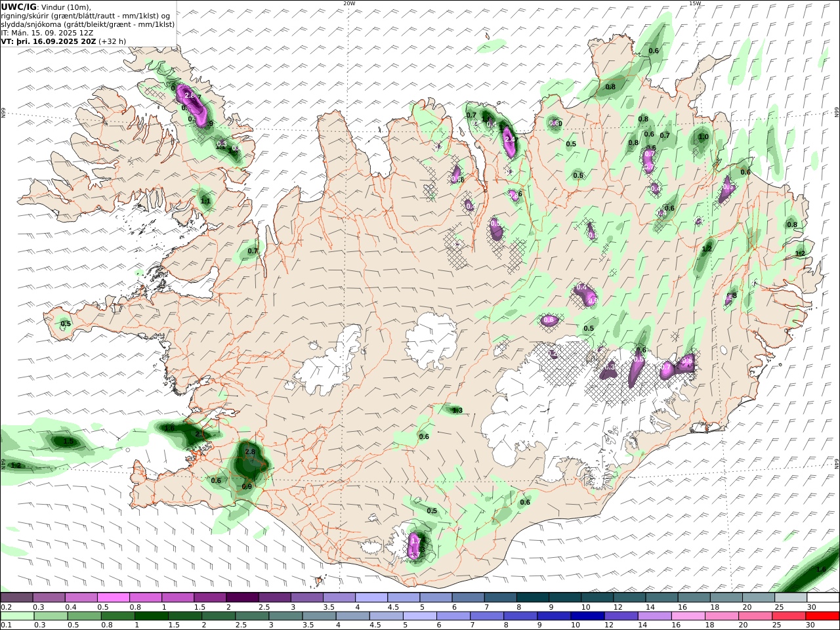Click the 1.1 rainfall value on the map

(x=205, y=201)
